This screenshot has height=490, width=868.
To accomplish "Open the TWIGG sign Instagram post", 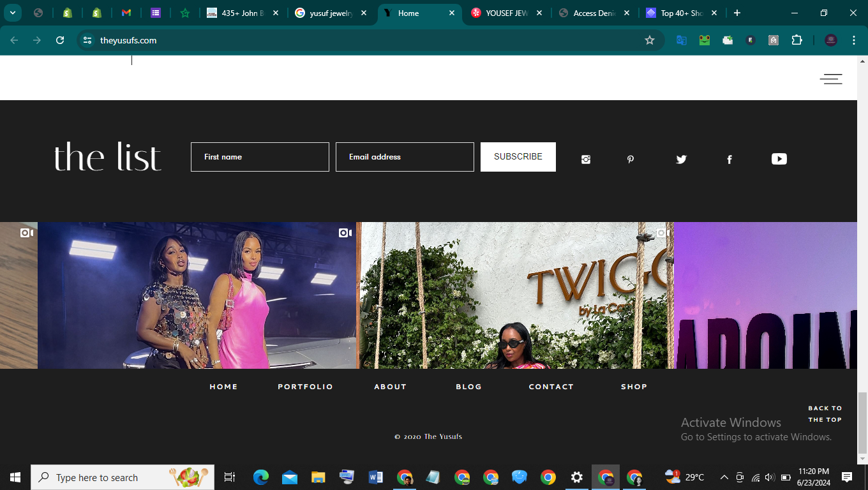I will point(515,295).
